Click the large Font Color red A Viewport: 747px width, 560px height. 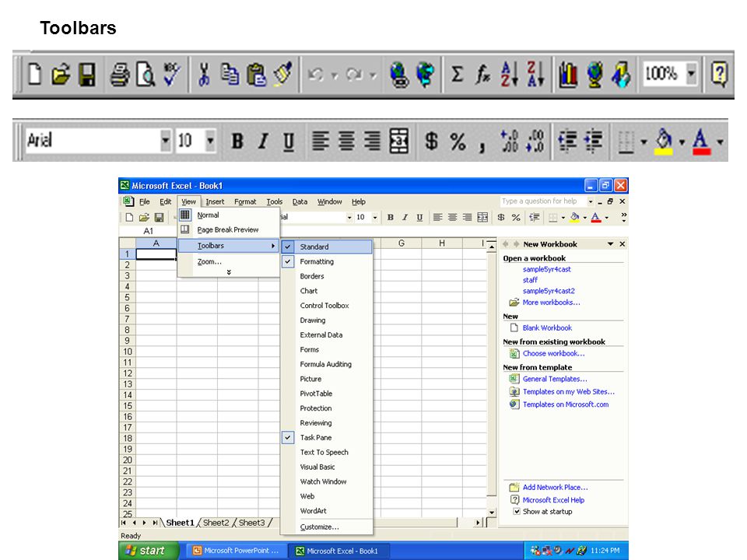click(x=700, y=142)
